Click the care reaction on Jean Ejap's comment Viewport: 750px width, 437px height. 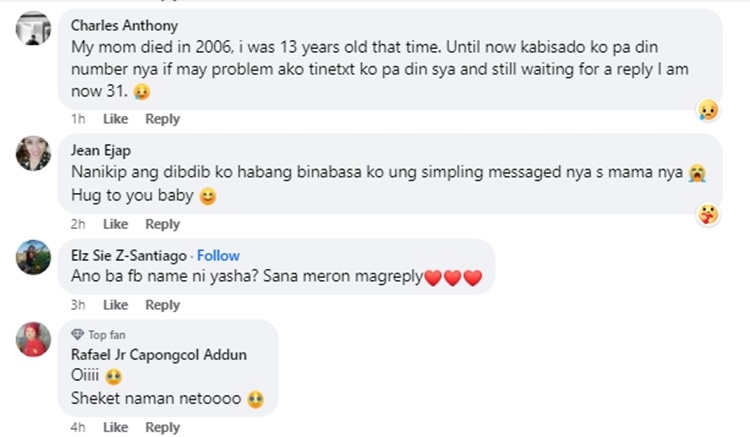coord(708,214)
